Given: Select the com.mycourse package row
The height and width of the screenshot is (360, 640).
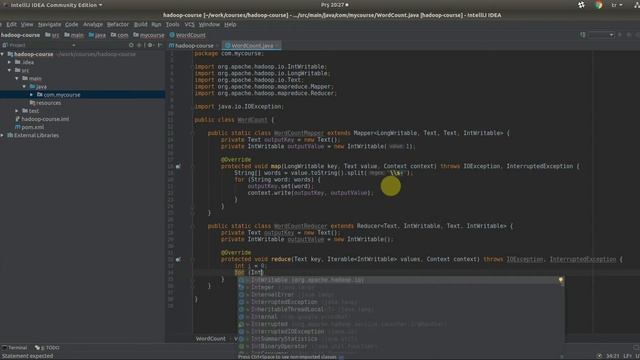Looking at the screenshot, I should click(82, 95).
